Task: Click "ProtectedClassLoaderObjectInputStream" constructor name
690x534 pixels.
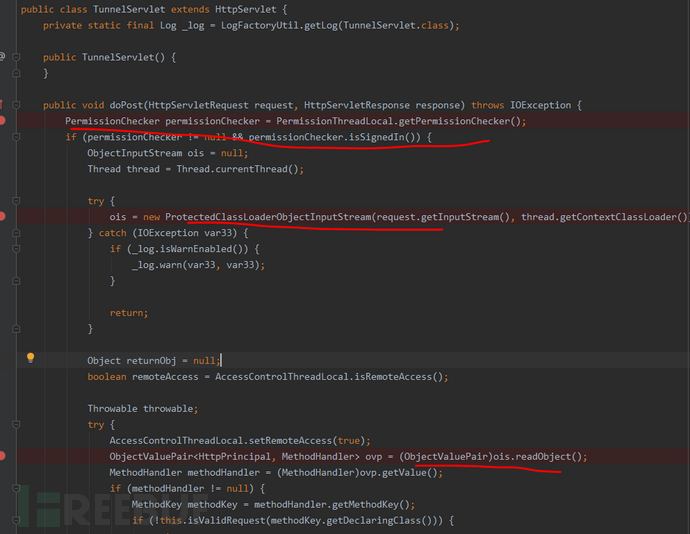Action: pos(268,217)
